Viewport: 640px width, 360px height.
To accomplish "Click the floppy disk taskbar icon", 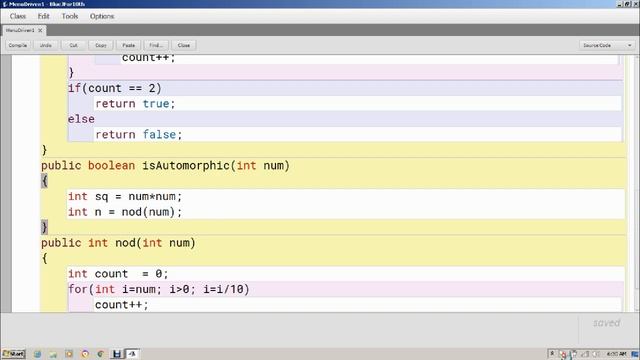I will coord(117,354).
